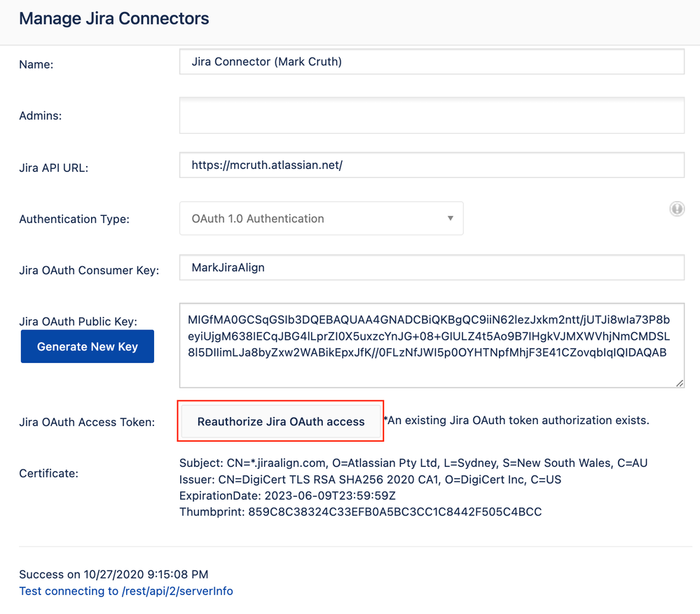Focus the Name input field

coord(432,62)
